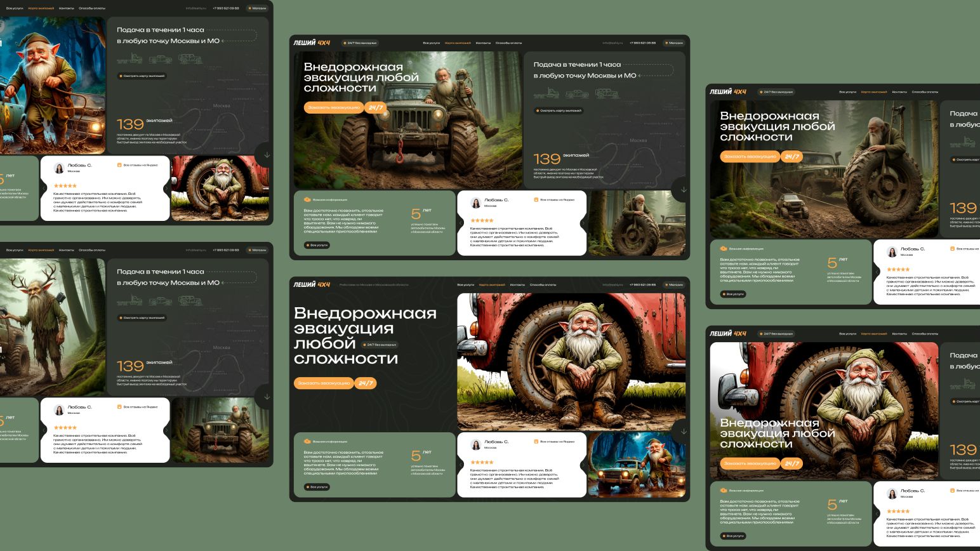This screenshot has width=980, height=551.
Task: Click the scroll-down arrow beside the jeep hero layout
Action: pyautogui.click(x=683, y=190)
